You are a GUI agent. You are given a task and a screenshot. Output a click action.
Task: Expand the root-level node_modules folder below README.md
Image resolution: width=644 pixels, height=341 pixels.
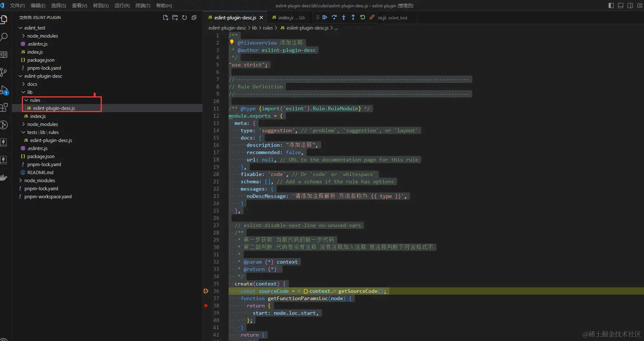point(20,180)
